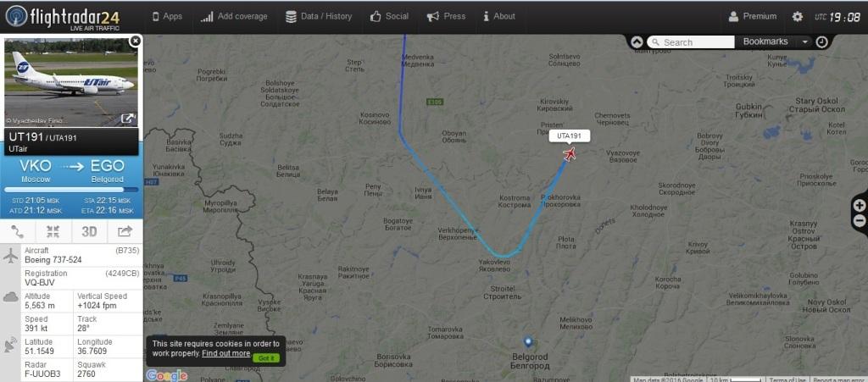Focus the Search input field
Image resolution: width=868 pixels, height=382 pixels.
(x=691, y=42)
